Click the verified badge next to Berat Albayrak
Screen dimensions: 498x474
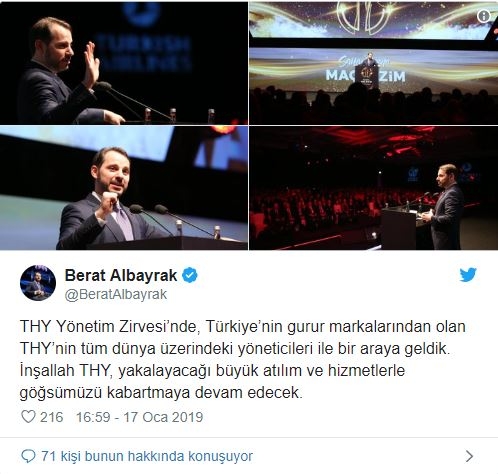pos(190,275)
